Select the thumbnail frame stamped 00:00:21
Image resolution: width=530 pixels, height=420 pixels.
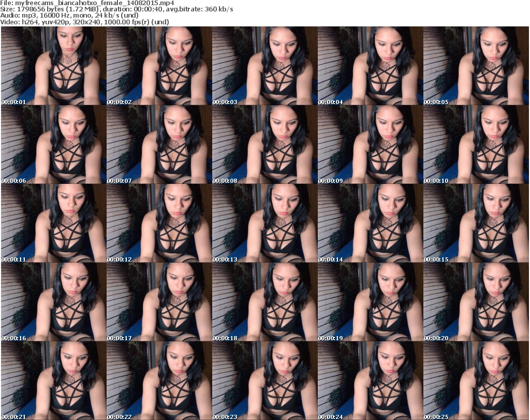click(53, 381)
